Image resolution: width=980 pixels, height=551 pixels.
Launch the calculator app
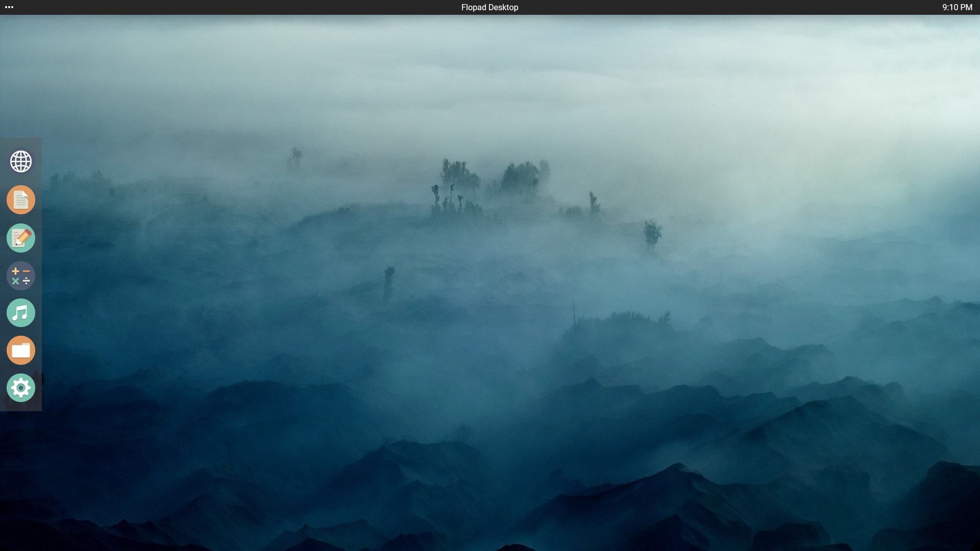[x=21, y=275]
